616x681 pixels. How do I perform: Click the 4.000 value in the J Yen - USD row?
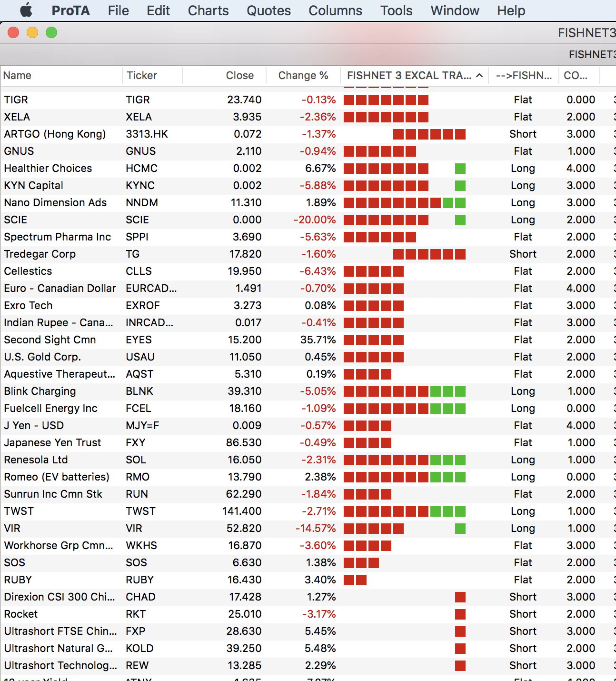tap(581, 426)
